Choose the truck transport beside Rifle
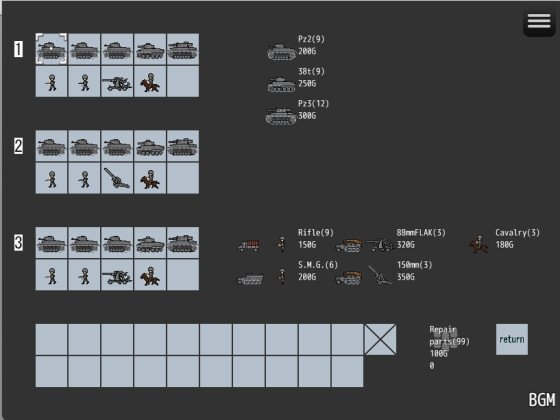 pyautogui.click(x=249, y=246)
